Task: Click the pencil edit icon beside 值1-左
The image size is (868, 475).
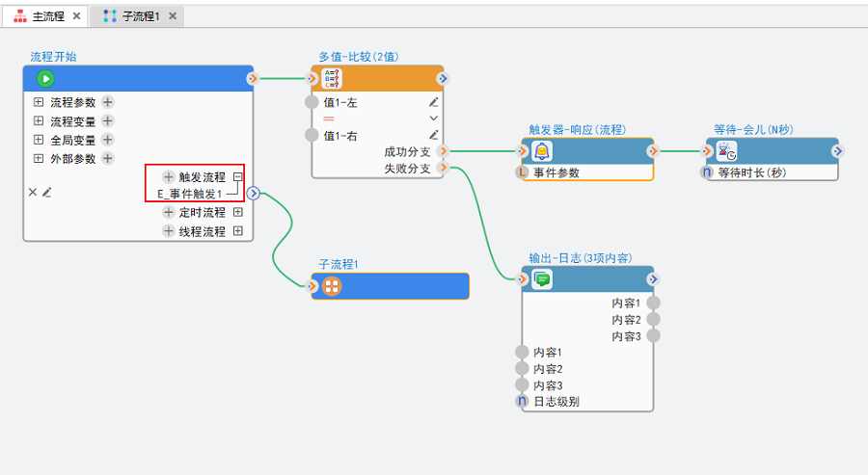Action: point(434,102)
